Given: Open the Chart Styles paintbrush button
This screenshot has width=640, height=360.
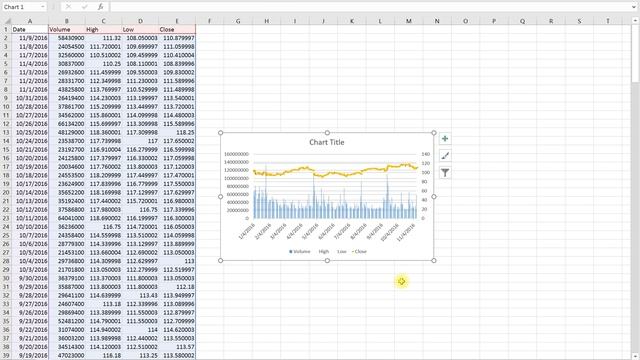Looking at the screenshot, I should click(445, 156).
